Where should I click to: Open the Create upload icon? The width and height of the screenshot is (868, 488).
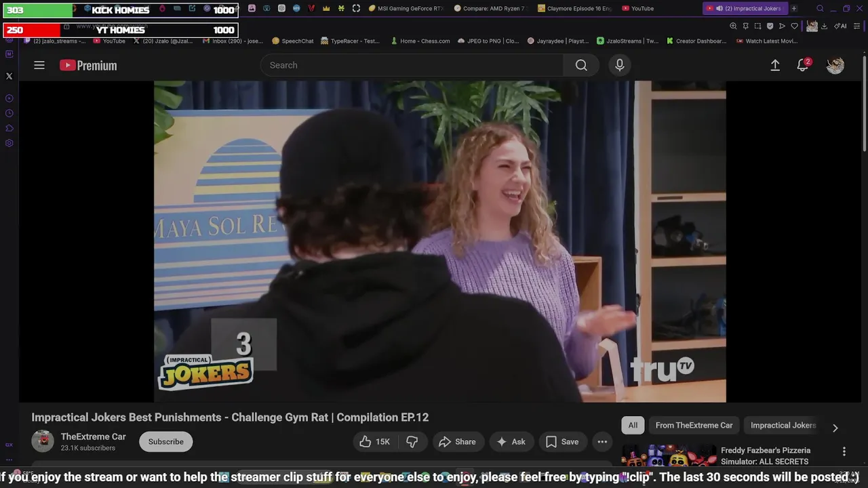coord(775,65)
